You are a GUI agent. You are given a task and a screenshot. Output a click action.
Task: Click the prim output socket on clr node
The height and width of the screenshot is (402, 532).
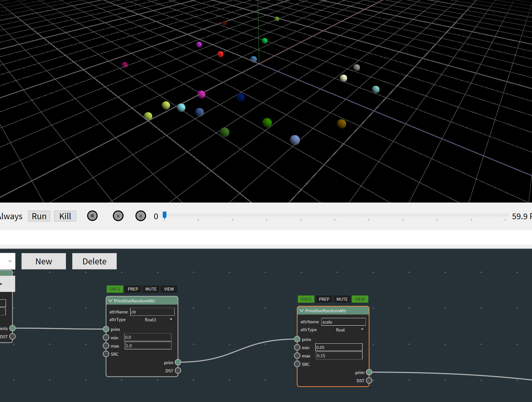(x=178, y=362)
